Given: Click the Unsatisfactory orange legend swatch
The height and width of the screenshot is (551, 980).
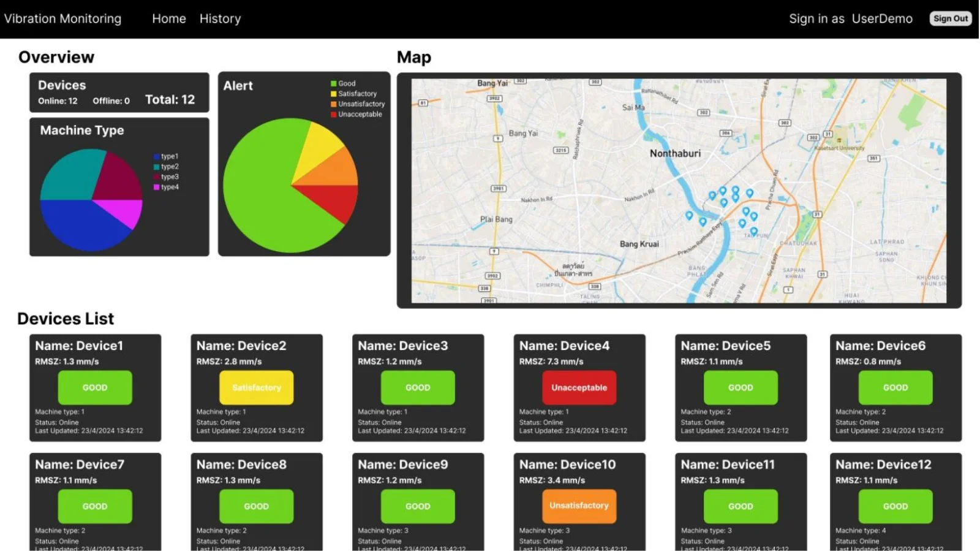Looking at the screenshot, I should [334, 104].
